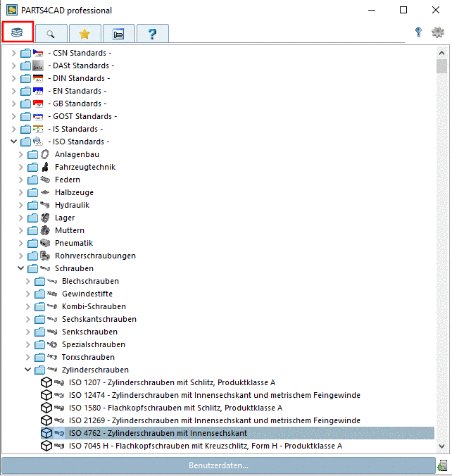The image size is (452, 476).
Task: Select the Senkschrauben folder
Action: point(89,332)
